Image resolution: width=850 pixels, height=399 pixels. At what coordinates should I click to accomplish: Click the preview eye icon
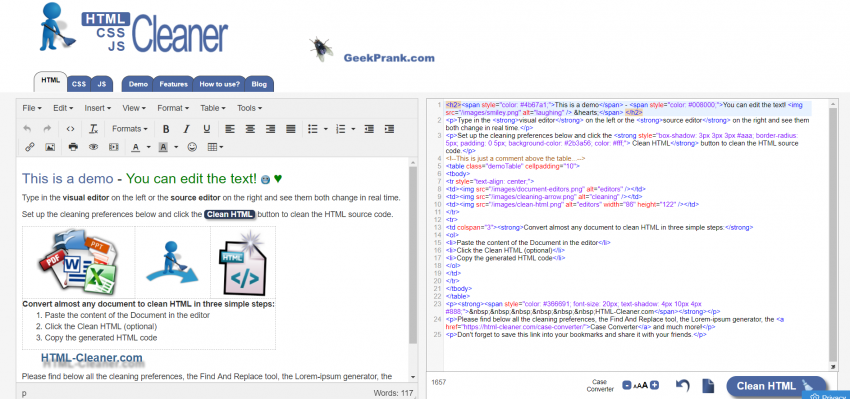click(x=93, y=147)
